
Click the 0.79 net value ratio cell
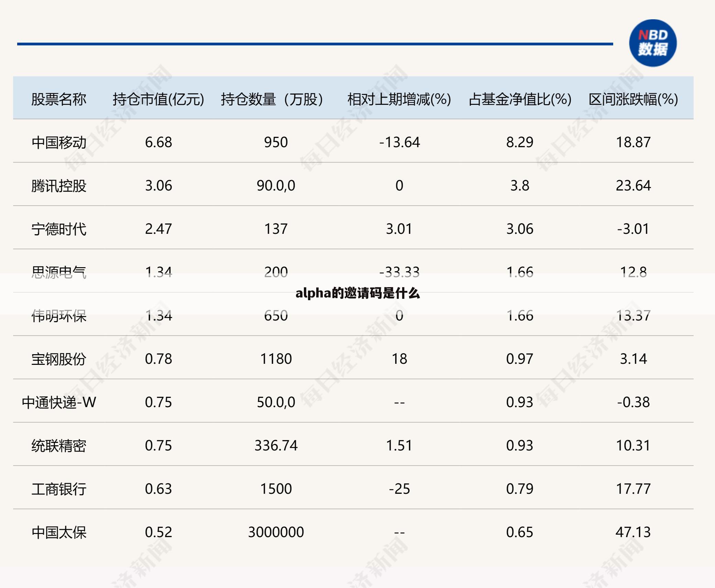point(520,489)
